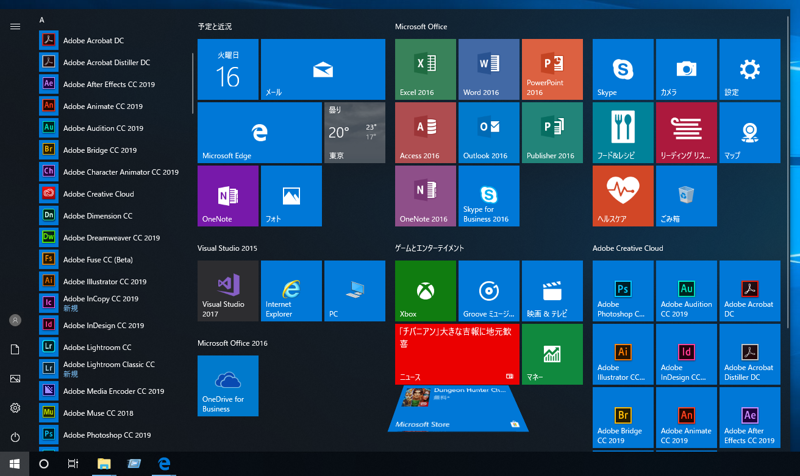Image resolution: width=800 pixels, height=476 pixels.
Task: Select the letter A header in app list
Action: click(x=42, y=20)
